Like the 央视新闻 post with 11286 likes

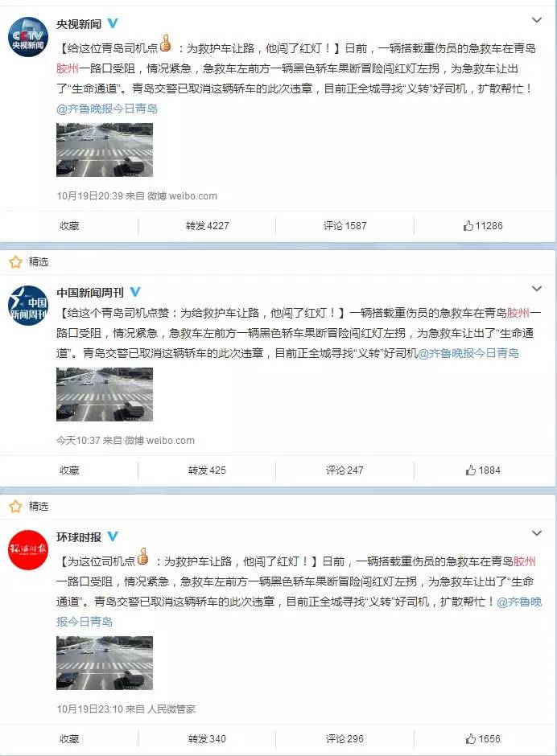point(483,226)
